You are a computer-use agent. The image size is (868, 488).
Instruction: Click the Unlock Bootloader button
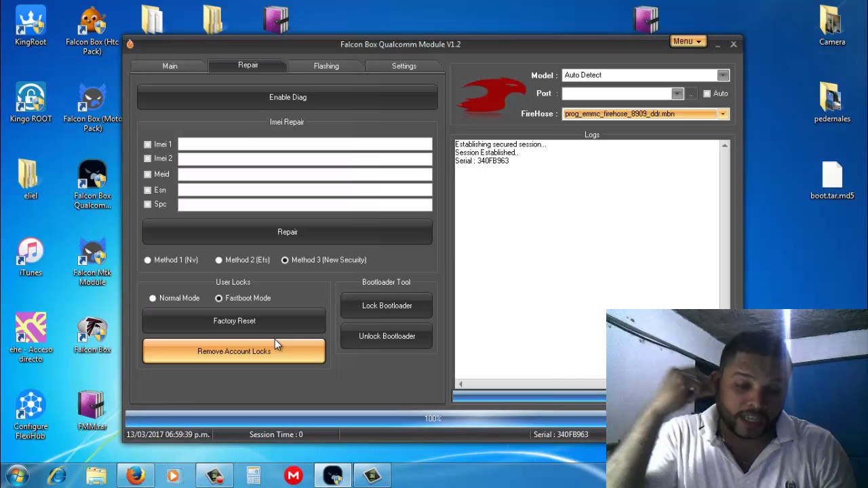click(387, 336)
